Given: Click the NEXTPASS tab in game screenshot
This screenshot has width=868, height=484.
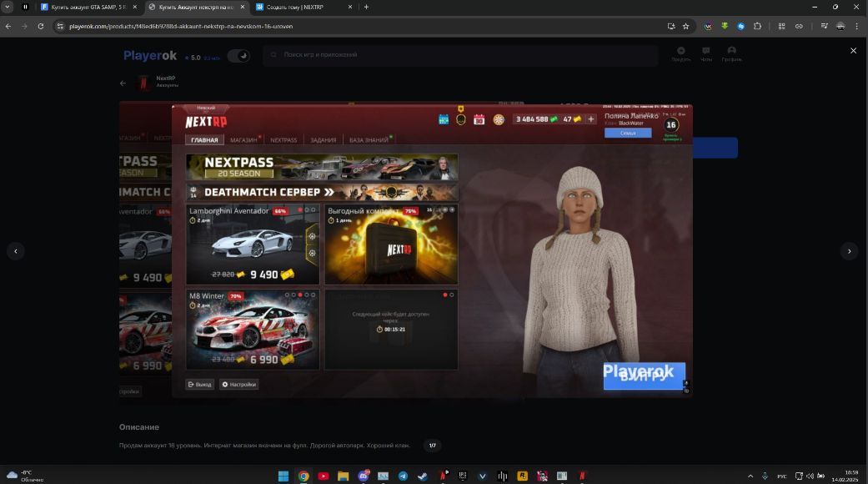Looking at the screenshot, I should coord(283,140).
